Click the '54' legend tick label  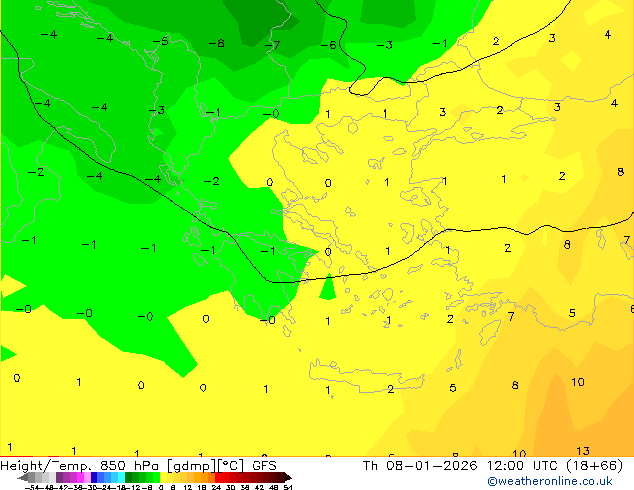[287, 488]
